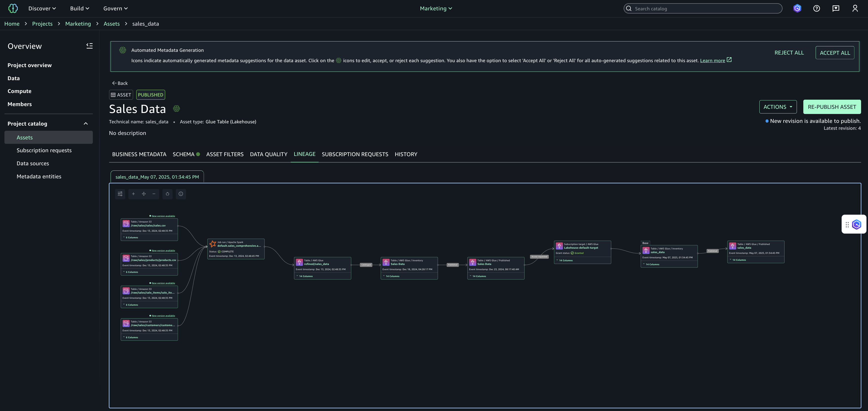The width and height of the screenshot is (868, 411).
Task: Open the Marketing project switcher
Action: (436, 8)
